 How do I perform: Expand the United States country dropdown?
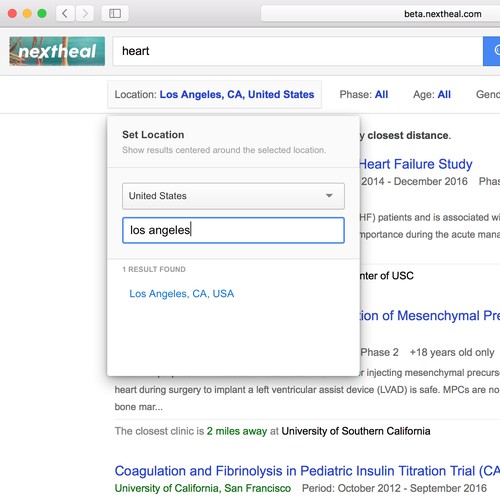click(233, 196)
